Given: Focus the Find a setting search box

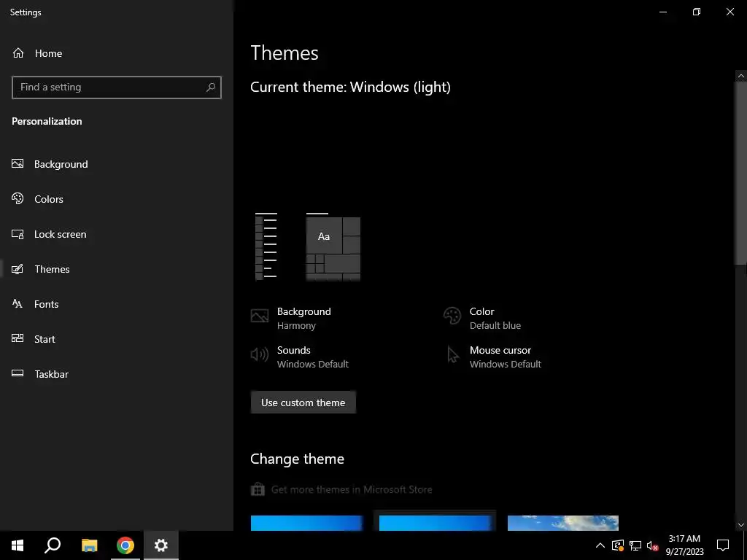Looking at the screenshot, I should 117,87.
